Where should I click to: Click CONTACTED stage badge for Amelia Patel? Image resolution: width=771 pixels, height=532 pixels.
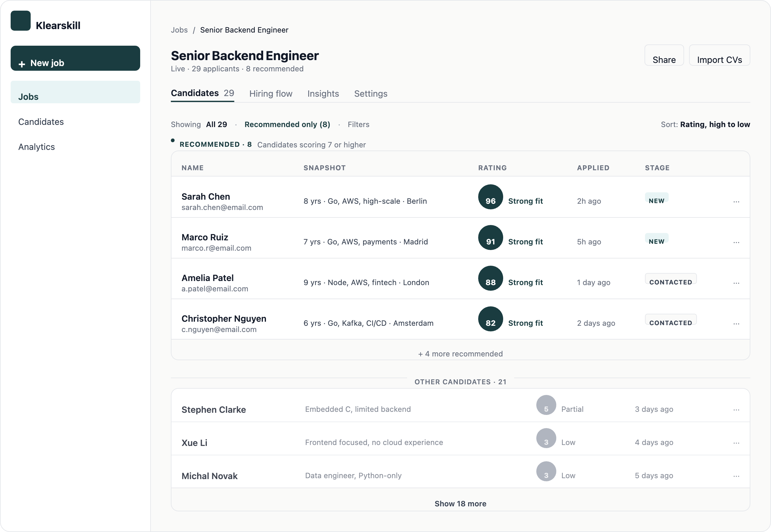pyautogui.click(x=671, y=279)
